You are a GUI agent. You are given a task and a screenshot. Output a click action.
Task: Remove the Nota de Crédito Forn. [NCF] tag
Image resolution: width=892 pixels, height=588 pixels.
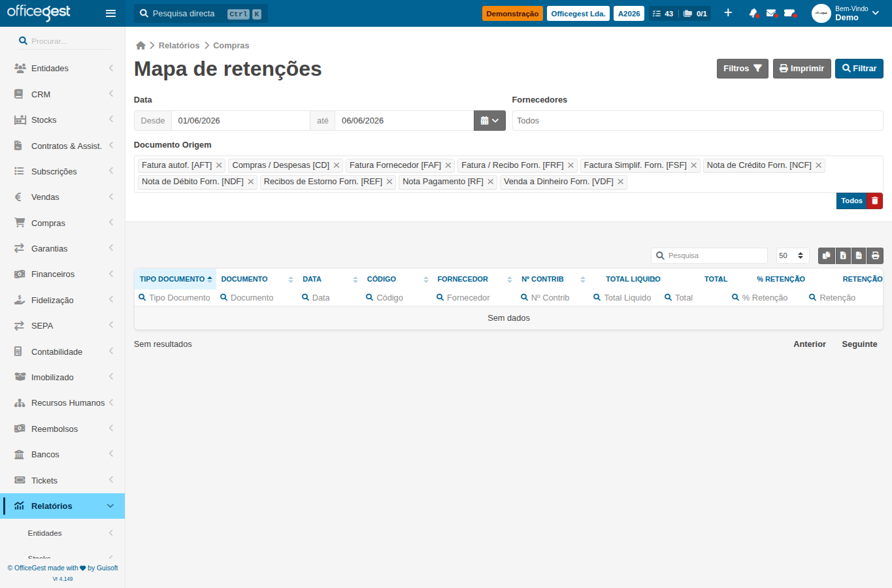[818, 165]
